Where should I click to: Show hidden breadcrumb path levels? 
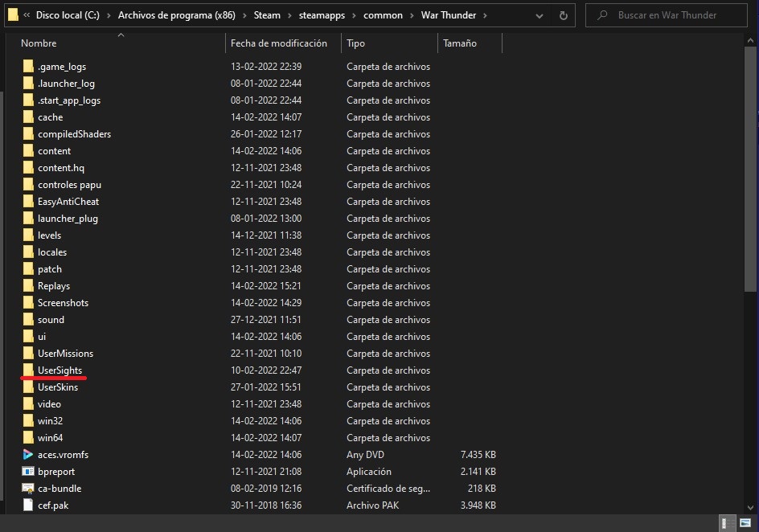coord(27,15)
